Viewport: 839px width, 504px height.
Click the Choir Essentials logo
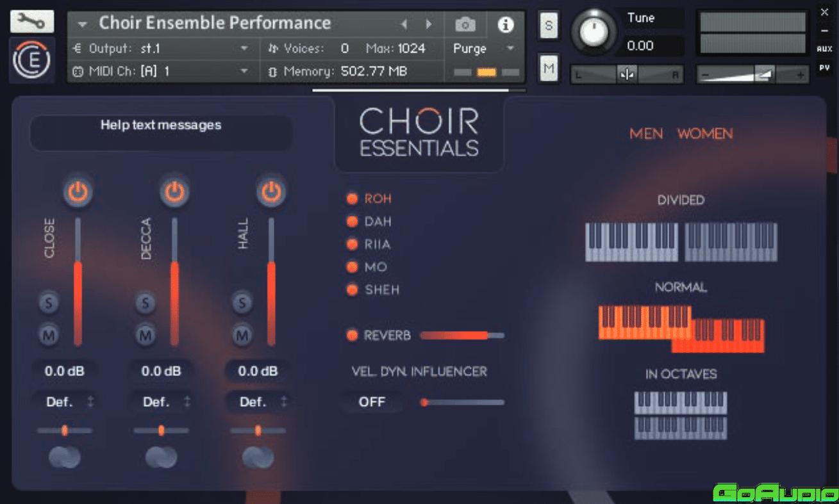point(419,133)
